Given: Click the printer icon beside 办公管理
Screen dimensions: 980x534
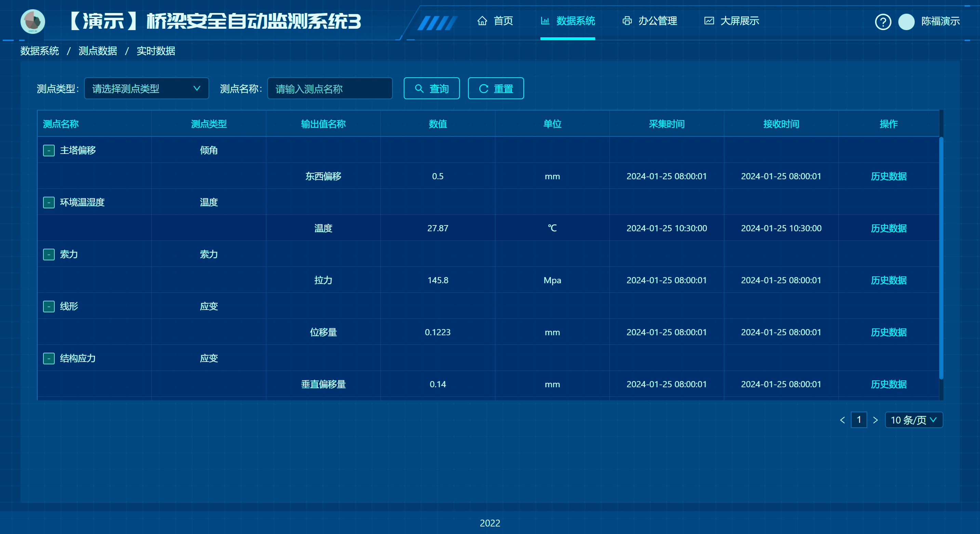Looking at the screenshot, I should (x=627, y=21).
